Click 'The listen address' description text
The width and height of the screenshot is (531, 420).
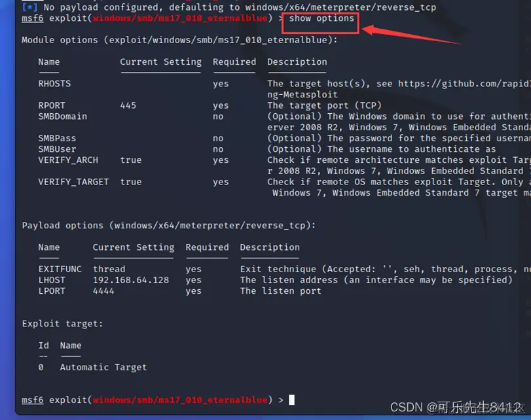(376, 280)
